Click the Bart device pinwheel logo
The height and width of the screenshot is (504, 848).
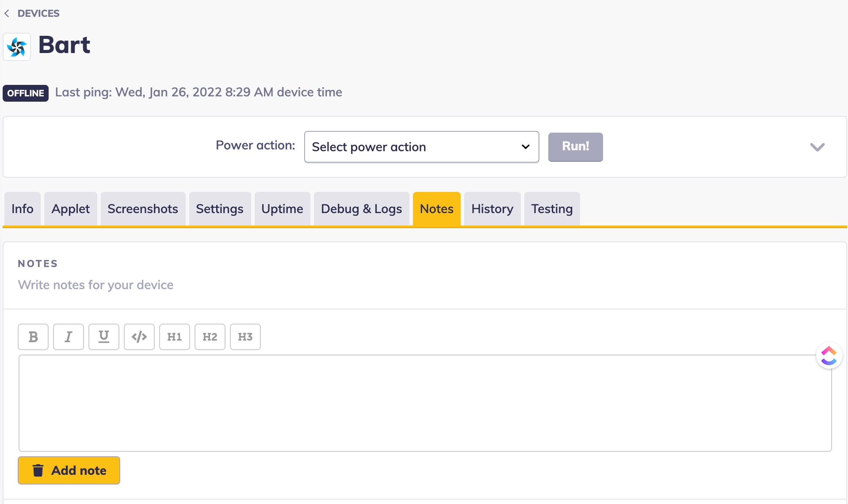click(x=17, y=47)
